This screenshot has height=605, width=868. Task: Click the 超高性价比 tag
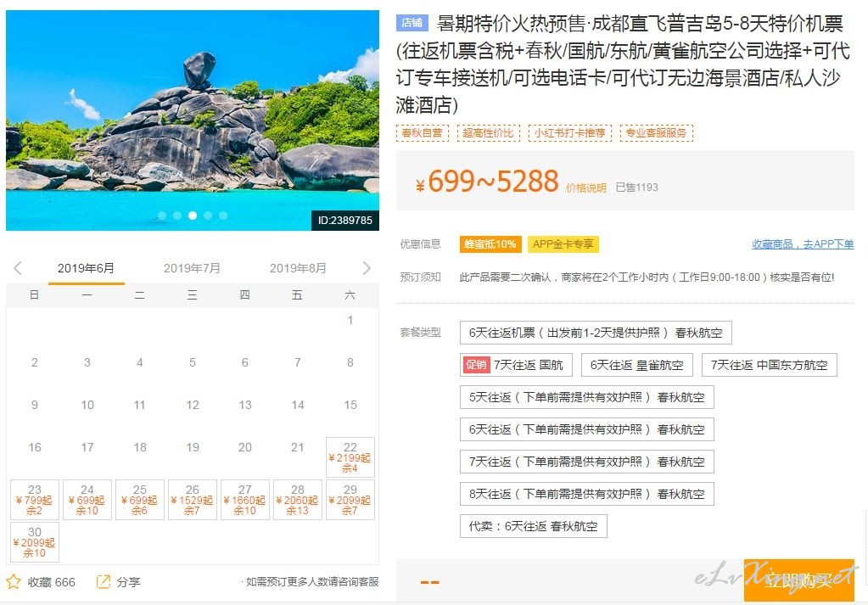(488, 133)
